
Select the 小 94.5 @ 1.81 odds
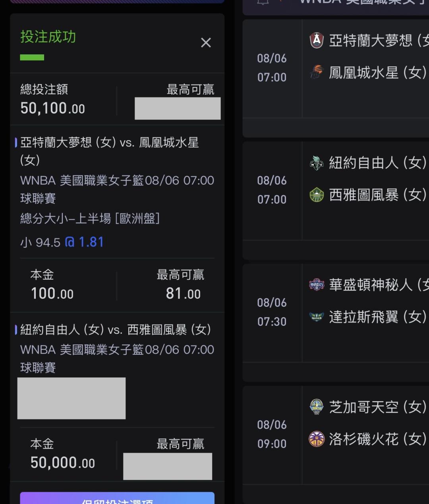pos(62,242)
